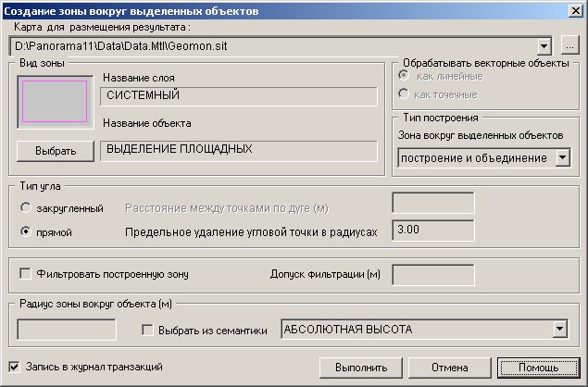Toggle Выбрать из семантики checkbox
Image resolution: width=588 pixels, height=387 pixels.
pos(147,330)
